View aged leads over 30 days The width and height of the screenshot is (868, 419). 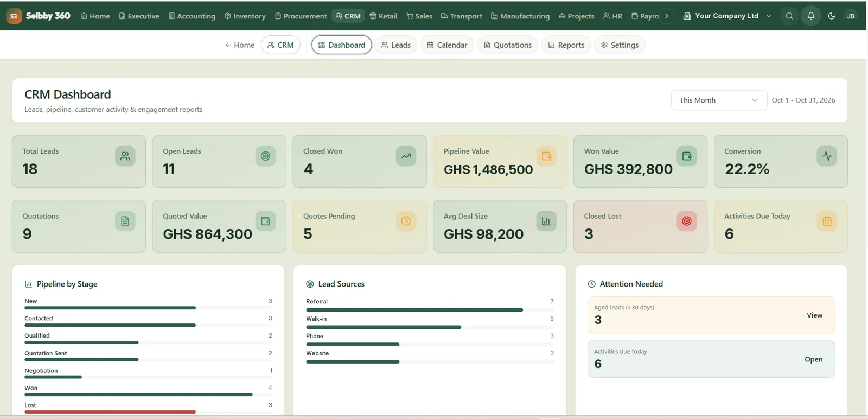click(814, 315)
